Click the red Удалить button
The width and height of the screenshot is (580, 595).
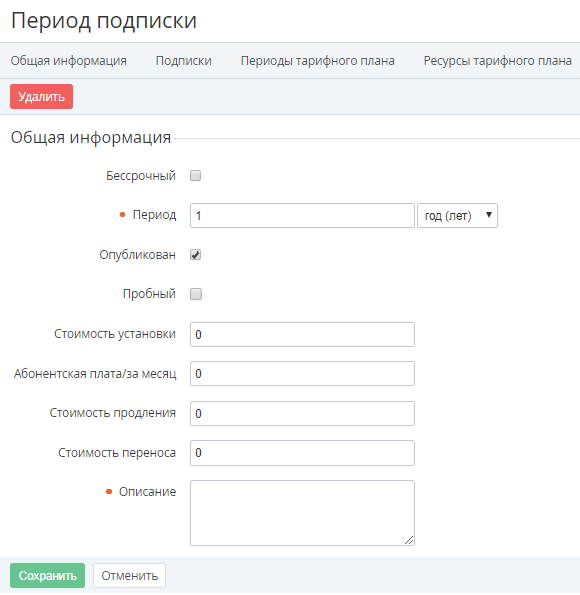coord(41,96)
